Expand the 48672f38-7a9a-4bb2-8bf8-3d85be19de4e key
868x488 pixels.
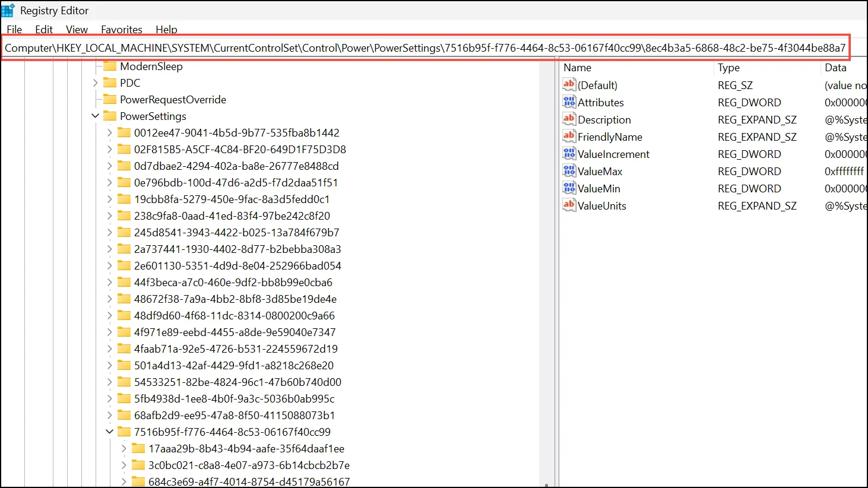click(109, 299)
